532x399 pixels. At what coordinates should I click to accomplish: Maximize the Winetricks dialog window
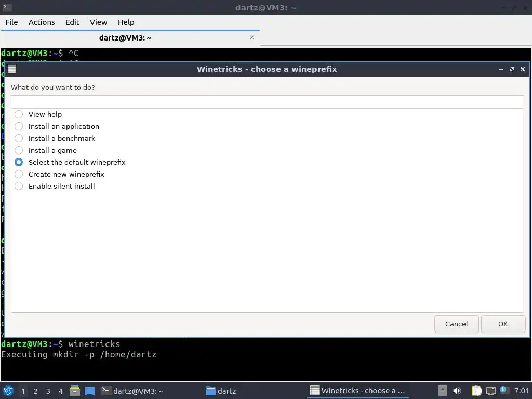click(512, 69)
